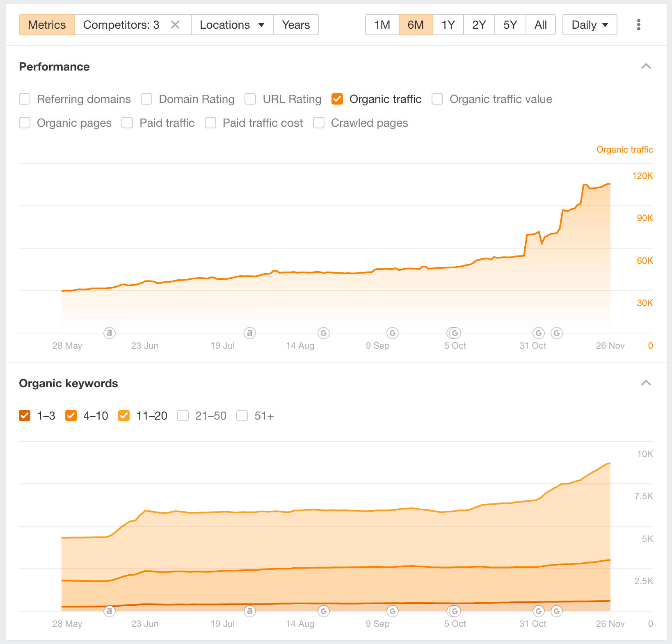Enable the Referring domains checkbox
The image size is (672, 644).
(x=25, y=99)
